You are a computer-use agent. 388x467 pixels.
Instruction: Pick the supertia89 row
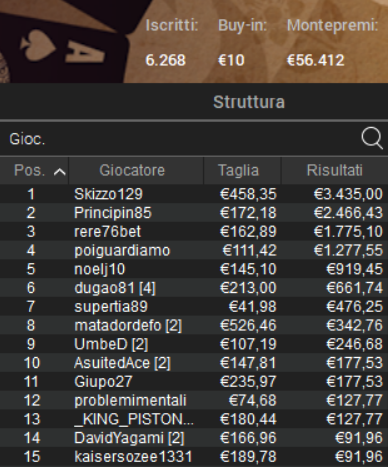point(194,306)
